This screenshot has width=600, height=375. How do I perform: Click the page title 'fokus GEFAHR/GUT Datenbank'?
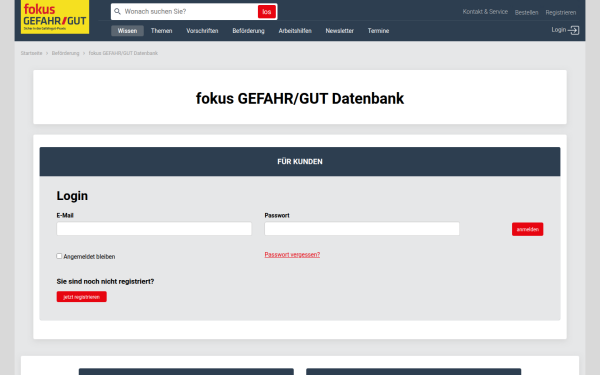coord(300,98)
